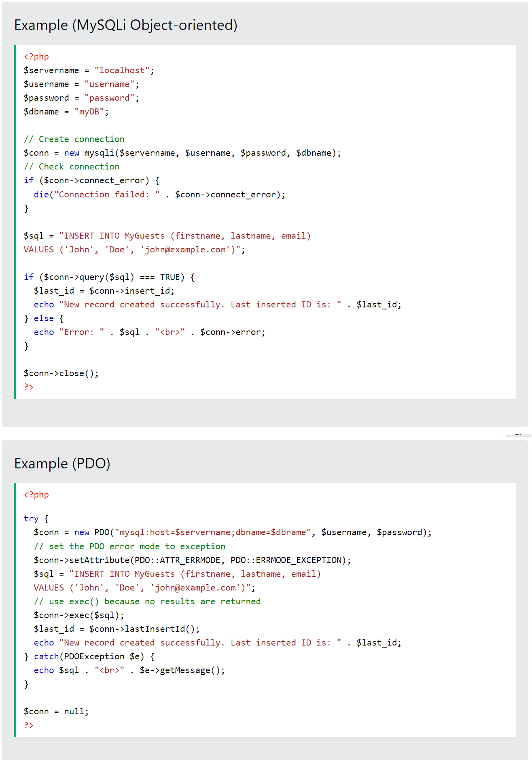Screen dimensions: 532x760
Task: Click the "$conn = null;" line
Action: pyautogui.click(x=56, y=711)
